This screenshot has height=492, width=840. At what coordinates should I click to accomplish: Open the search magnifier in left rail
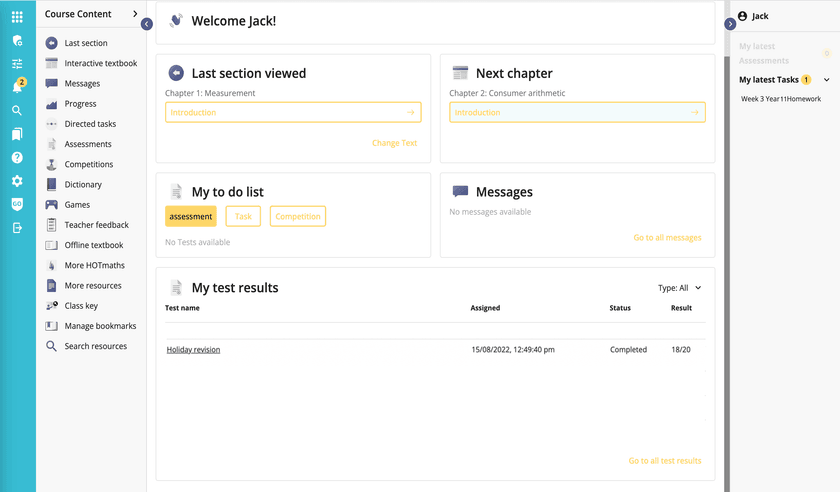pyautogui.click(x=17, y=111)
